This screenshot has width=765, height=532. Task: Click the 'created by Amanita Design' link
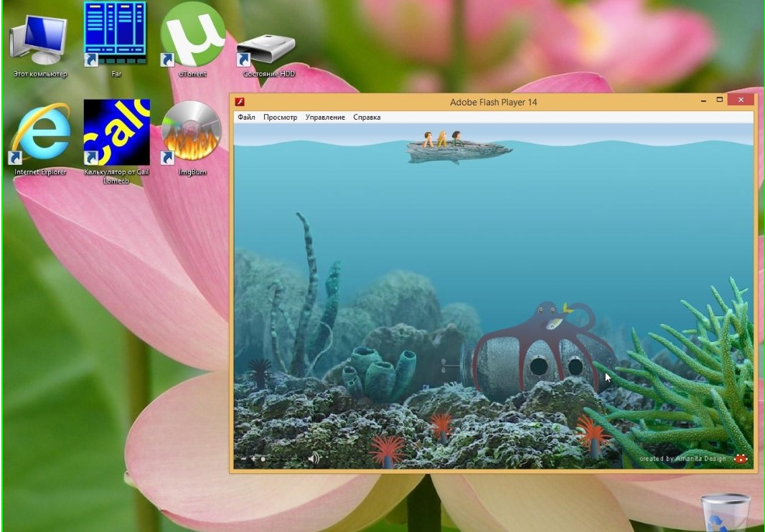[682, 459]
